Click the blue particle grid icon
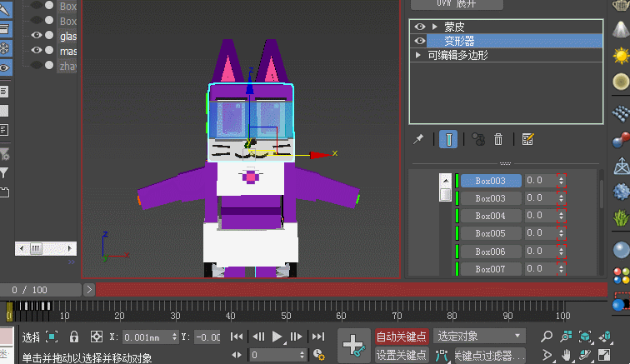The image size is (630, 364). click(x=621, y=114)
